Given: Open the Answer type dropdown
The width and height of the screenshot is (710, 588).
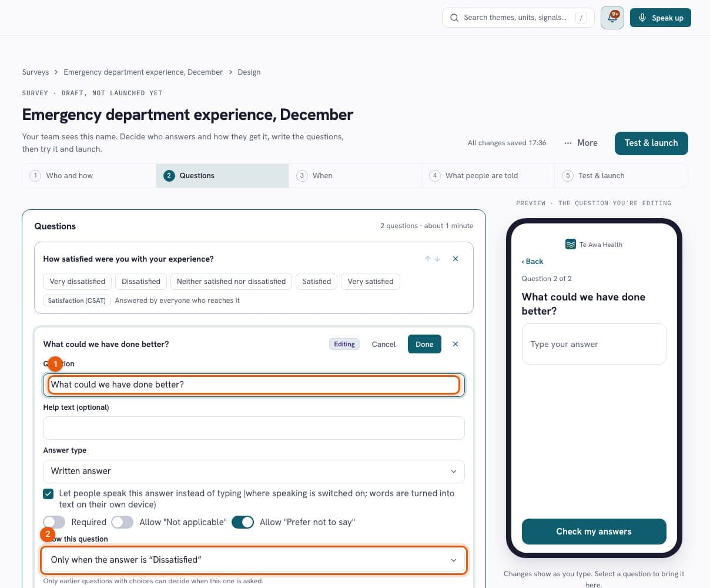Looking at the screenshot, I should coord(254,471).
